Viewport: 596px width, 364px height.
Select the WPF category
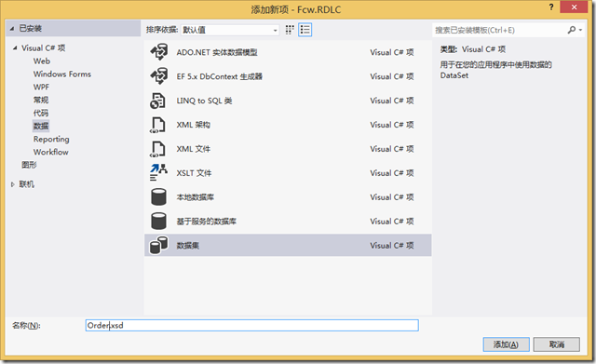tap(41, 87)
